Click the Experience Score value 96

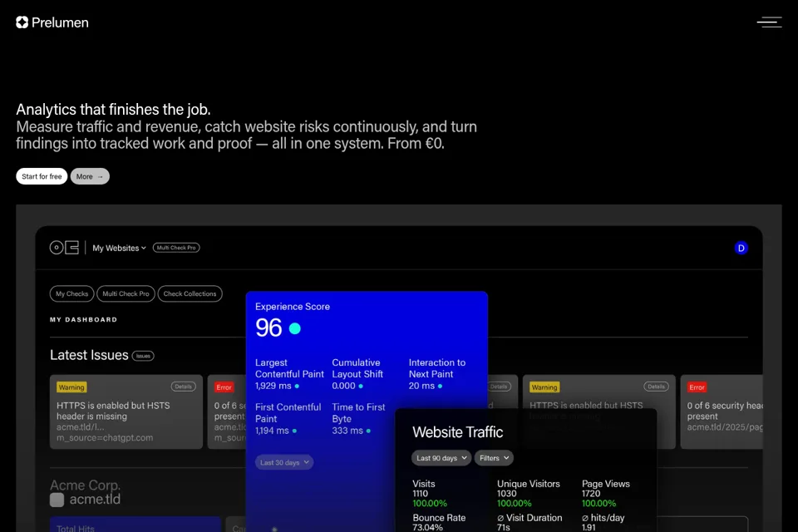pos(268,328)
